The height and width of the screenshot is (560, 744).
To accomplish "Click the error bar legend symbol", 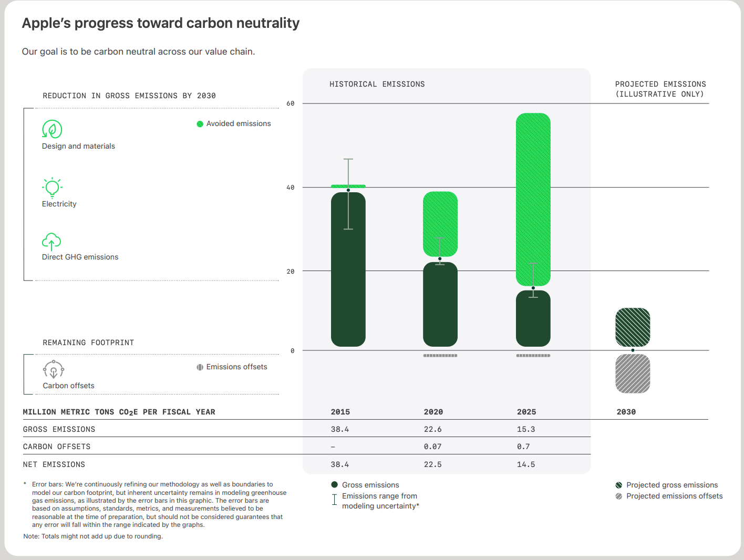I will pyautogui.click(x=334, y=500).
